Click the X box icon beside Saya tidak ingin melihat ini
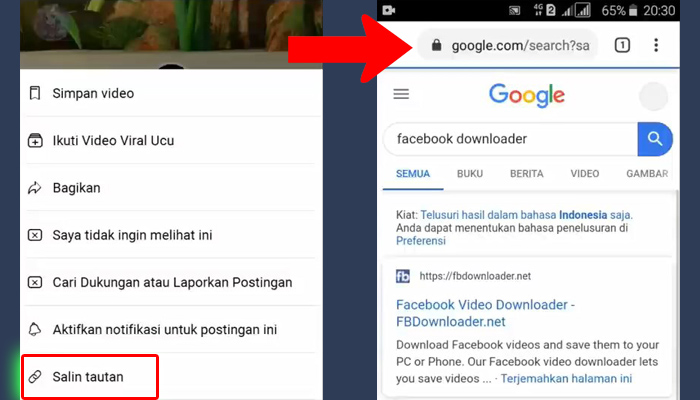The image size is (700, 400). point(35,235)
